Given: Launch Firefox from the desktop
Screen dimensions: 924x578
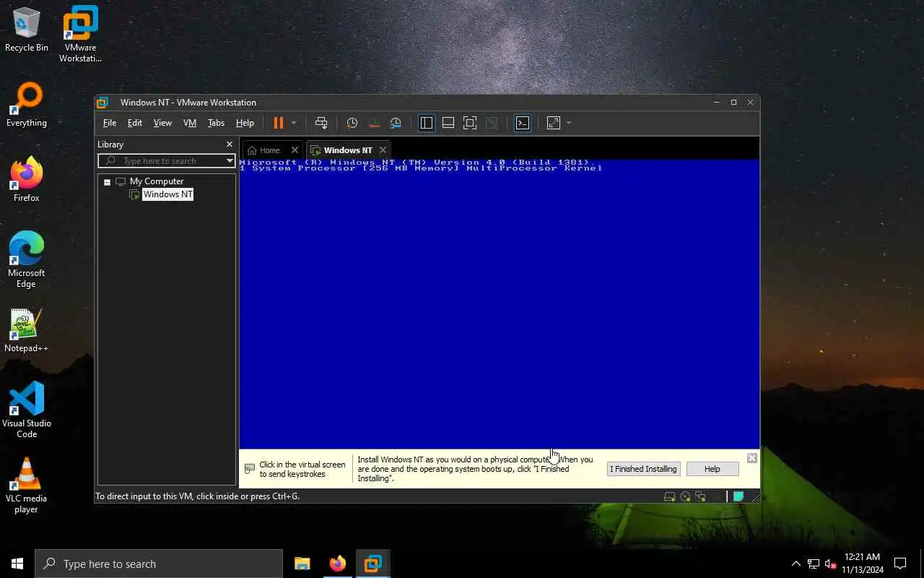Looking at the screenshot, I should pyautogui.click(x=27, y=179).
